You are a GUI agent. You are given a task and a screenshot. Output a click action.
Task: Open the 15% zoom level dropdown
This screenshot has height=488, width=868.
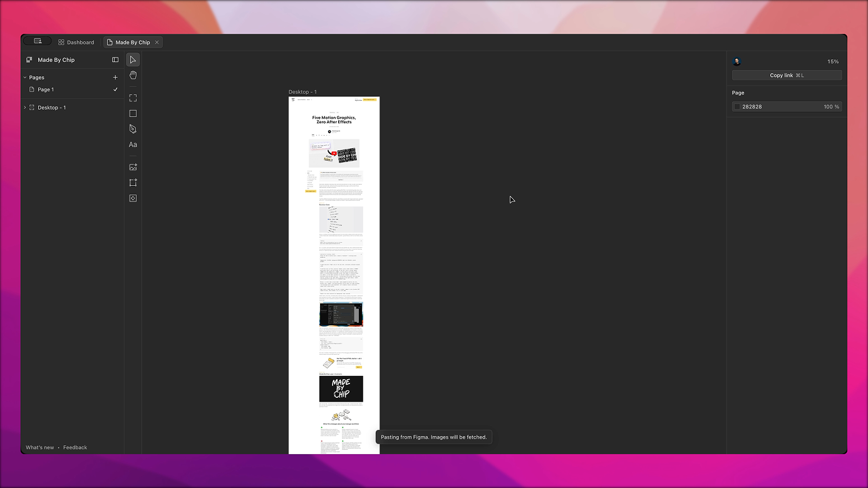[833, 61]
